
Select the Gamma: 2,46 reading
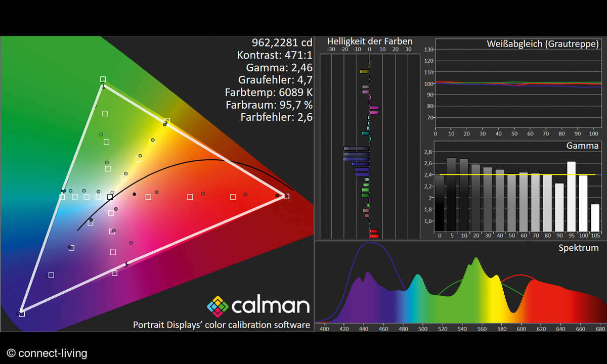[279, 68]
